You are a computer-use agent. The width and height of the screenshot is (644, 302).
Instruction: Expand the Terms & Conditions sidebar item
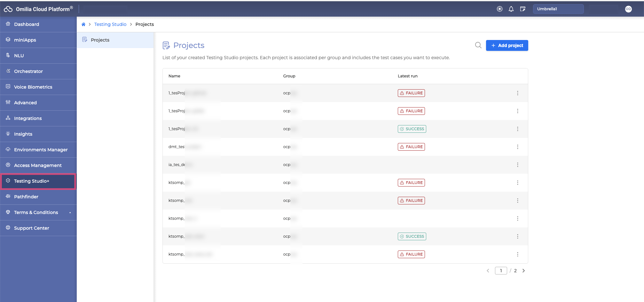(x=70, y=212)
